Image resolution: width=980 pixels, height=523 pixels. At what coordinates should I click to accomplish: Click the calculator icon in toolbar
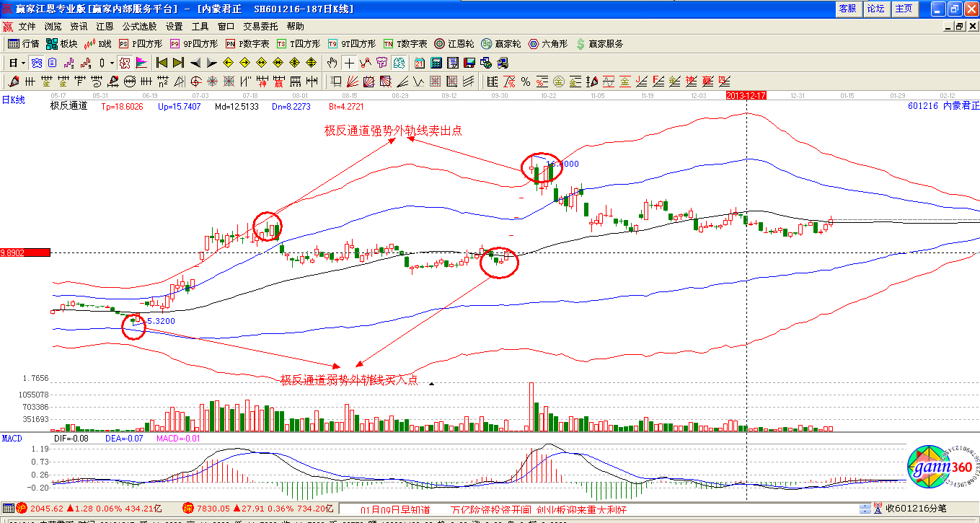coord(437,63)
